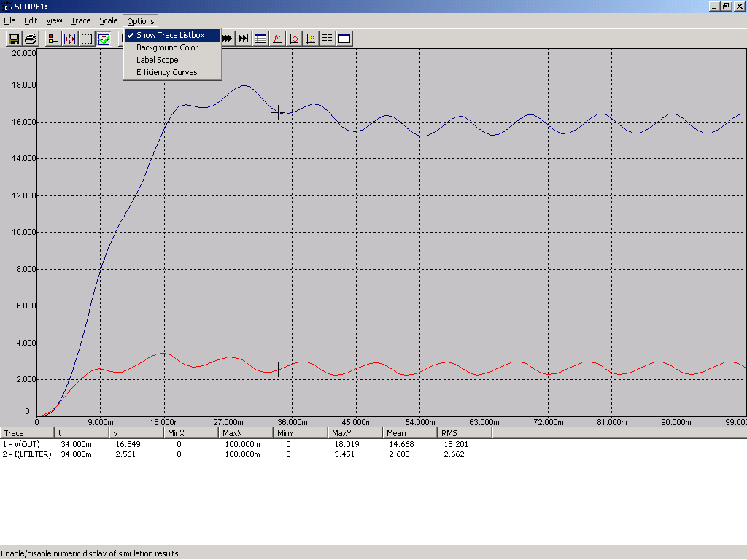The width and height of the screenshot is (747, 560).
Task: Click the 20.000 y-axis label
Action: 24,53
